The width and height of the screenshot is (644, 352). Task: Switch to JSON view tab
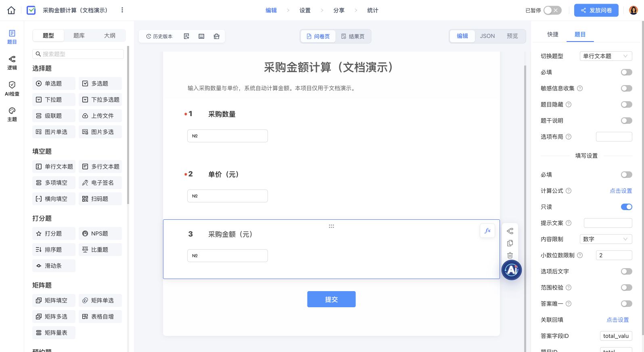point(487,36)
